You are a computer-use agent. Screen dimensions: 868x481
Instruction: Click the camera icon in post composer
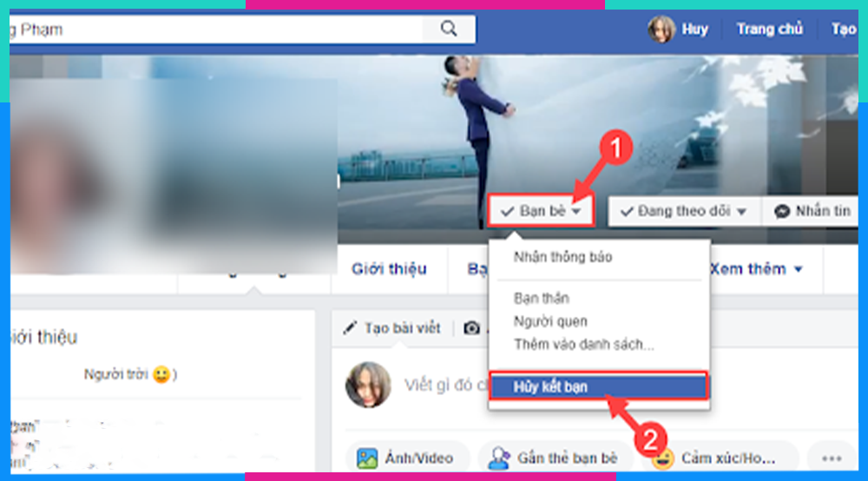coord(471,327)
